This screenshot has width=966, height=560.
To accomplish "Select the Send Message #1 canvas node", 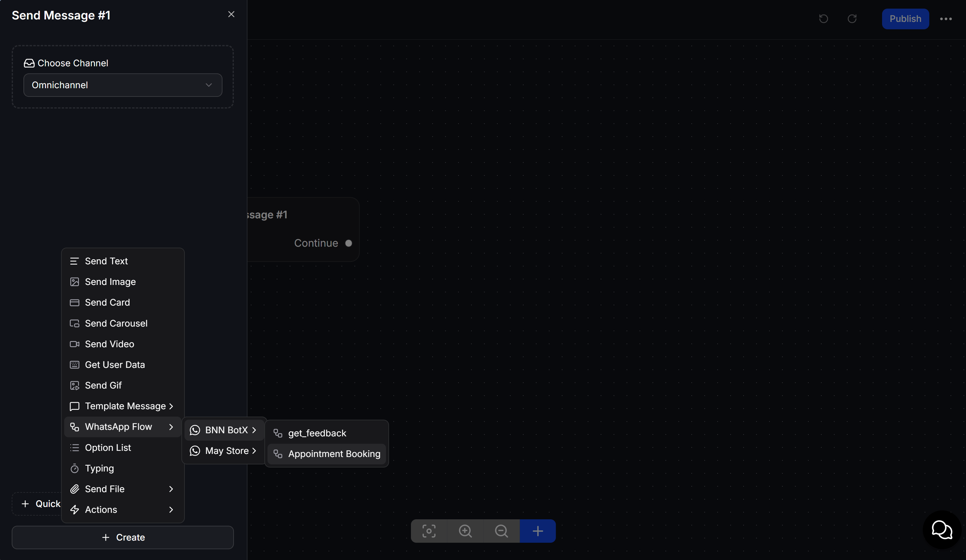I will [x=303, y=229].
